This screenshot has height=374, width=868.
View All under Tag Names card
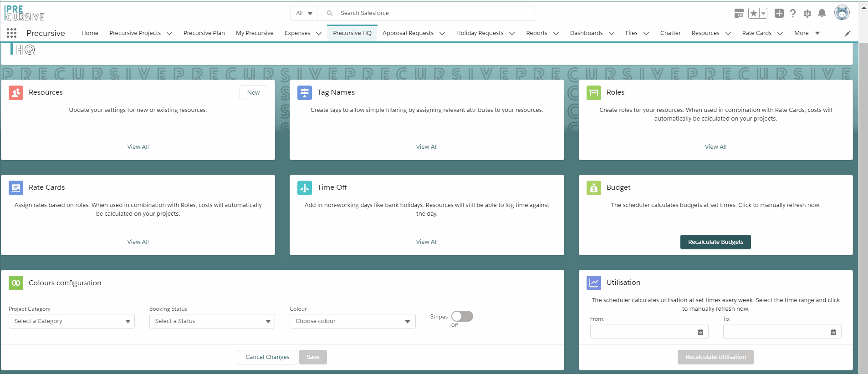tap(427, 147)
